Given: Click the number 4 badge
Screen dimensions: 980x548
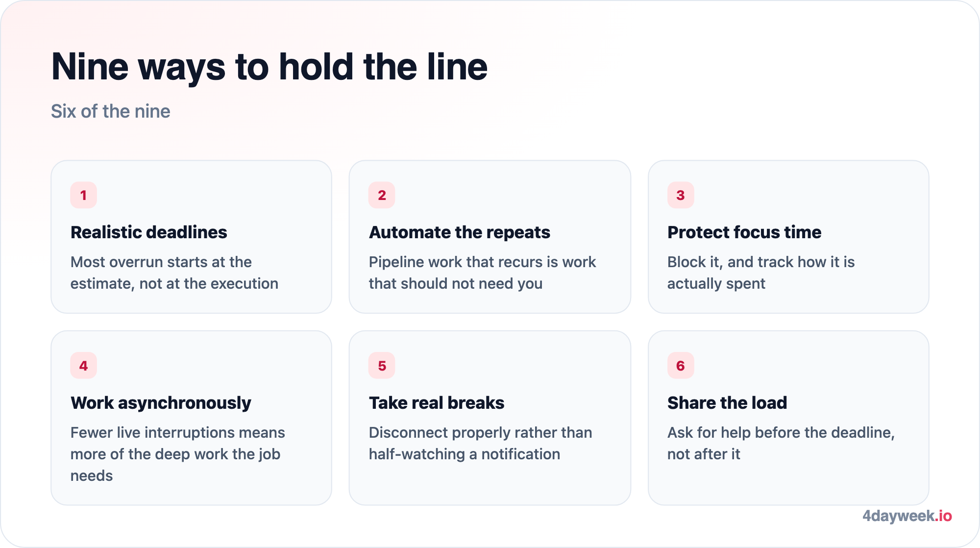Looking at the screenshot, I should point(83,366).
